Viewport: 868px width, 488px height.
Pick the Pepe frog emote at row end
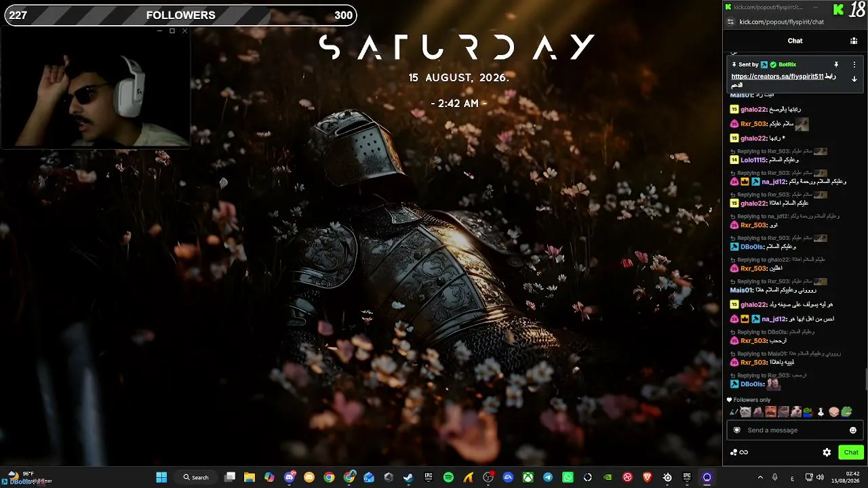pos(846,411)
